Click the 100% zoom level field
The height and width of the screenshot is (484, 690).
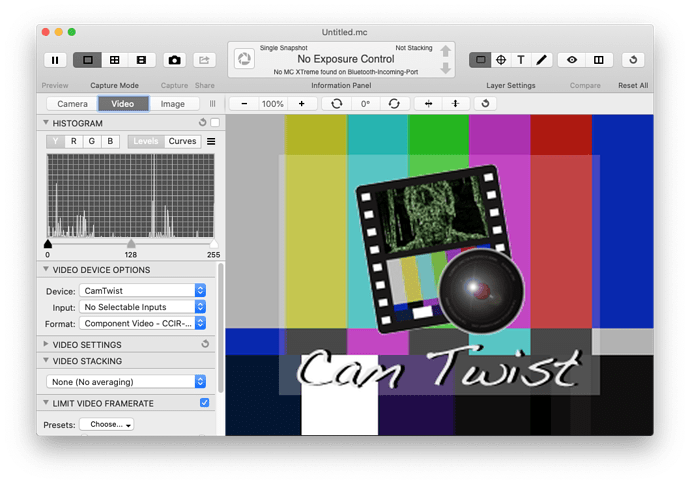coord(272,104)
